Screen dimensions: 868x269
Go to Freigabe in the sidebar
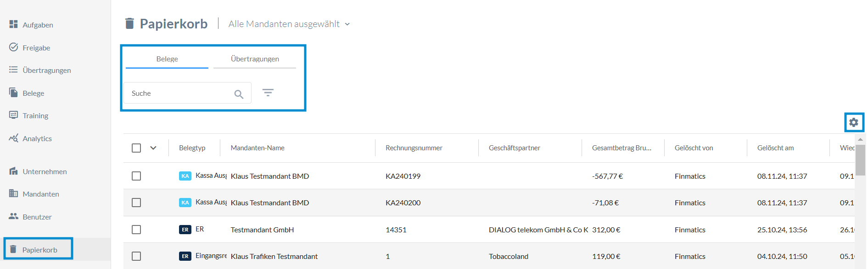(36, 48)
